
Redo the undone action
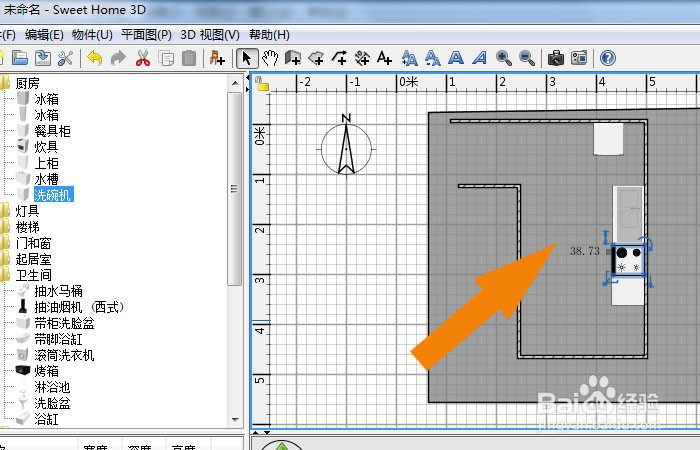point(118,58)
